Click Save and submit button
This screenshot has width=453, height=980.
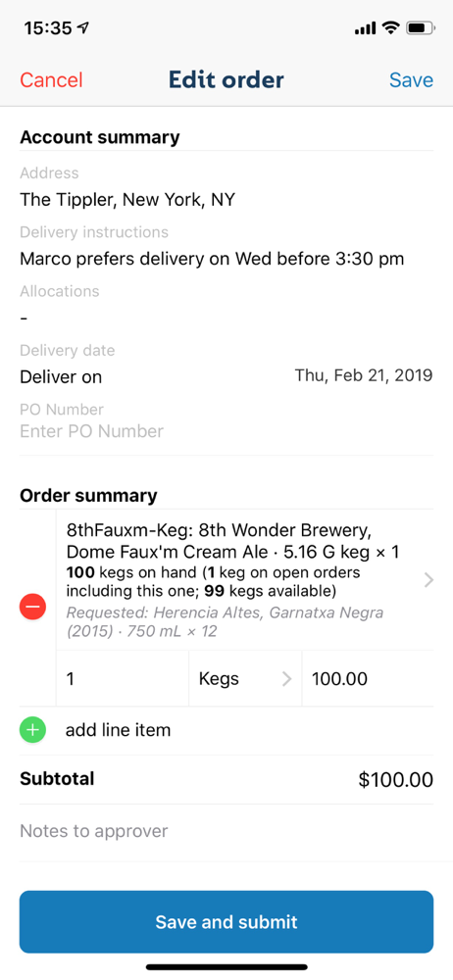point(226,922)
